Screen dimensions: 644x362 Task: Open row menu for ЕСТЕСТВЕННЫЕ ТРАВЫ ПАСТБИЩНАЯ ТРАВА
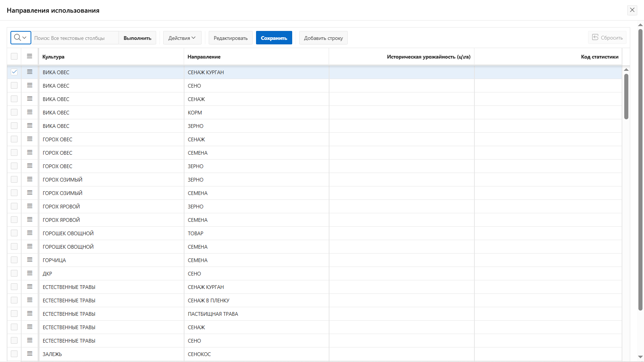tap(30, 314)
